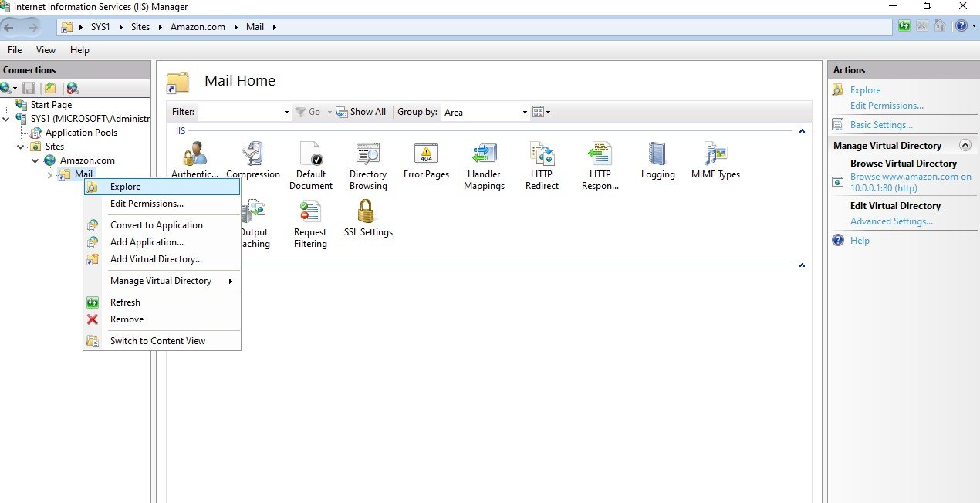Click inside the Filter text field
Image resolution: width=980 pixels, height=503 pixels.
pyautogui.click(x=239, y=113)
